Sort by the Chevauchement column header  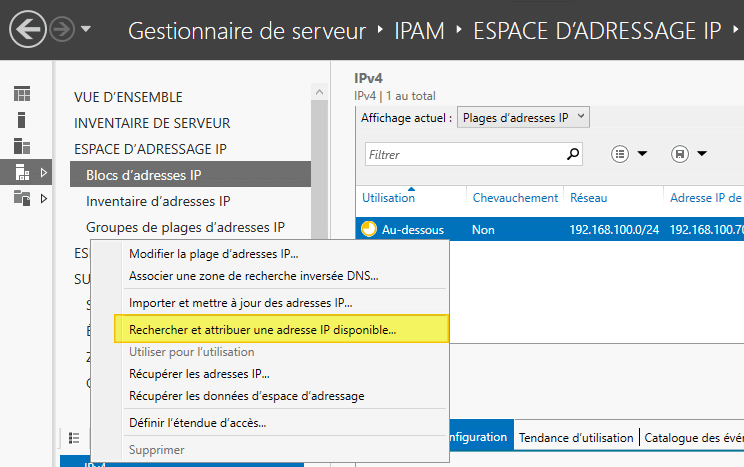click(515, 198)
